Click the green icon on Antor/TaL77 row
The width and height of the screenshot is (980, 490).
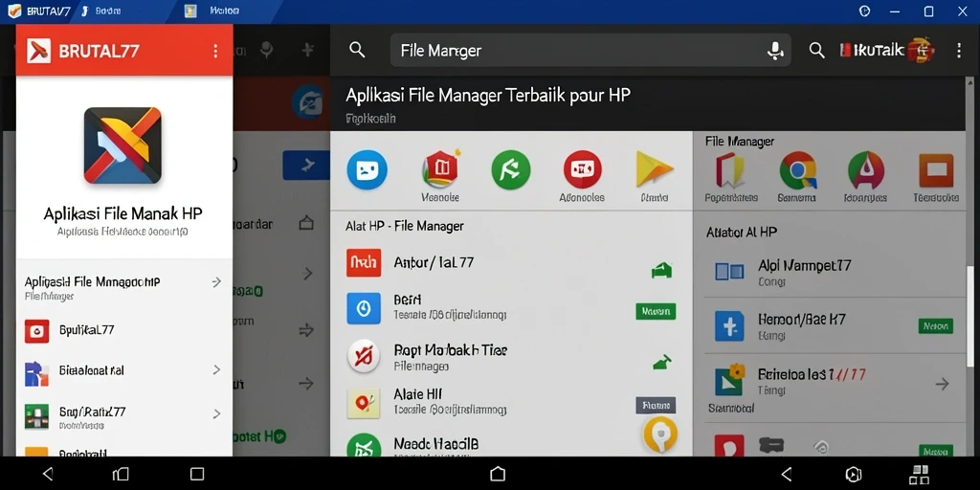pos(661,270)
